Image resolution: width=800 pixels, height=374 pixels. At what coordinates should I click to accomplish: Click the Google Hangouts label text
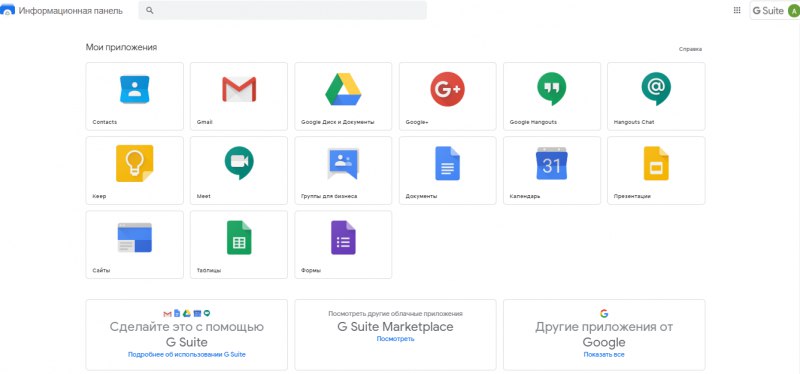533,122
